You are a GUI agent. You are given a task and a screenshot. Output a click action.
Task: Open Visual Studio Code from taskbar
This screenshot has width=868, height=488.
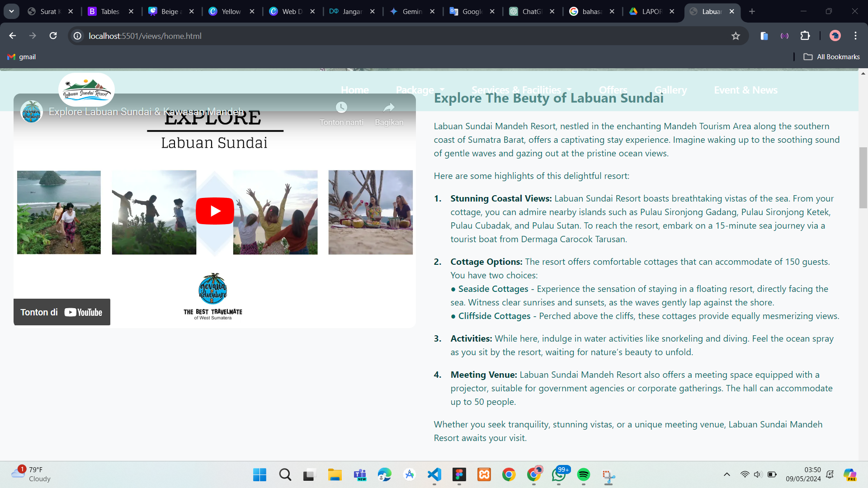click(x=434, y=475)
